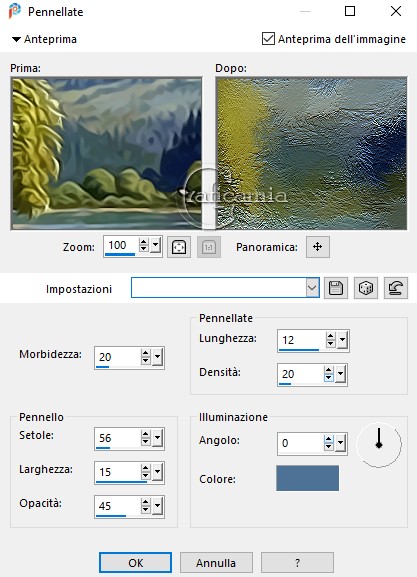Click the reset to default icon
This screenshot has width=417, height=577.
point(396,288)
